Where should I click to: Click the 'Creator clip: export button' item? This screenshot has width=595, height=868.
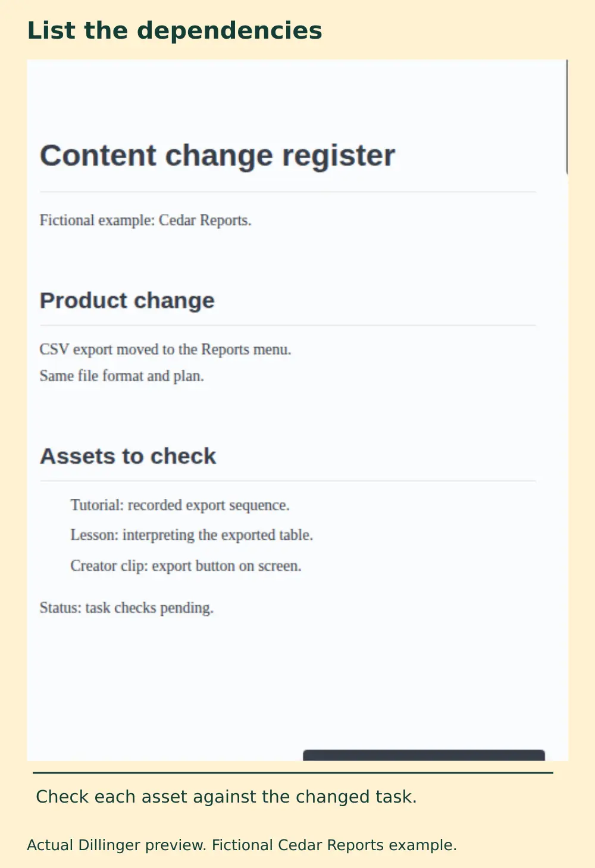click(186, 565)
